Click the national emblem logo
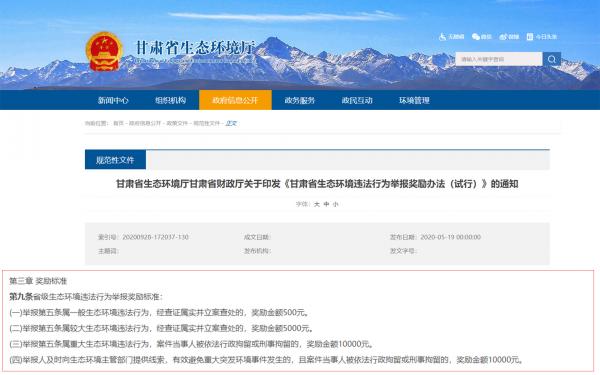Image resolution: width=600 pixels, height=375 pixels. pyautogui.click(x=104, y=52)
